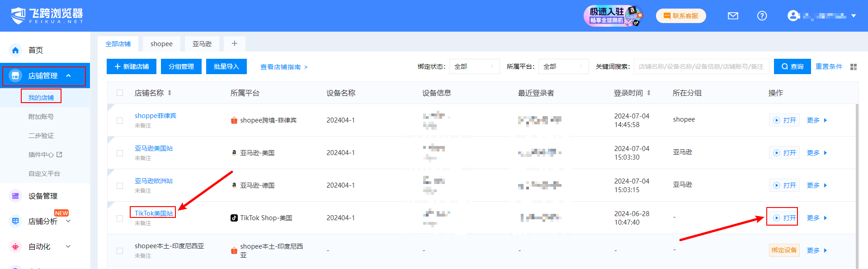Check the shoppe菲律宾 row checkbox
This screenshot has width=868, height=269.
point(120,121)
